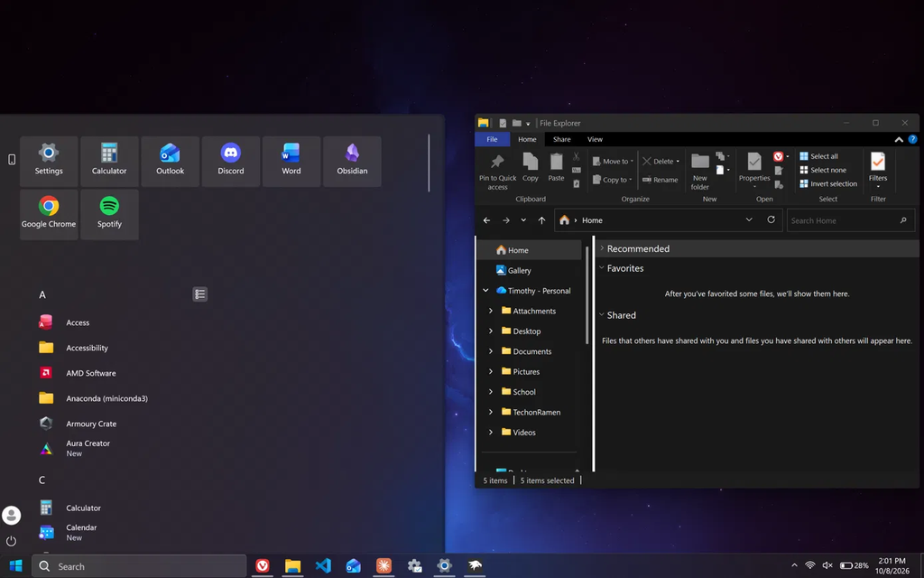This screenshot has width=924, height=578.
Task: Open the Outlook pinned tile
Action: pyautogui.click(x=171, y=161)
